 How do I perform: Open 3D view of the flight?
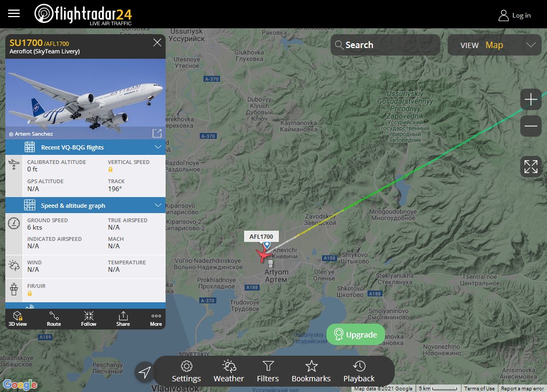18,319
